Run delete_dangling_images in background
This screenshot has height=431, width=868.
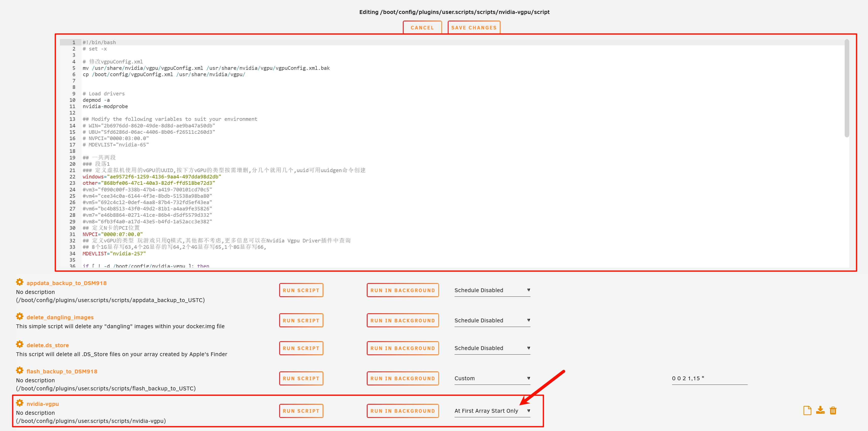pos(402,321)
